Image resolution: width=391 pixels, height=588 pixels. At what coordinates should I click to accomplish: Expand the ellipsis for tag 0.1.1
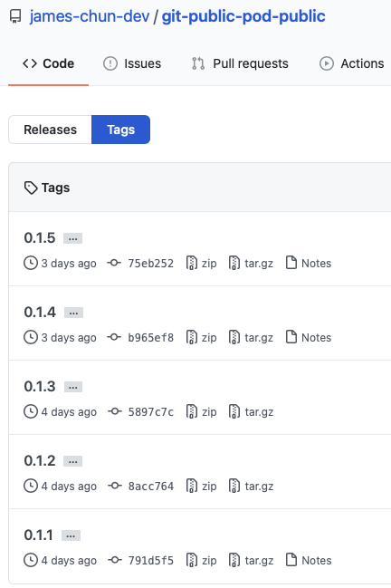tap(71, 535)
